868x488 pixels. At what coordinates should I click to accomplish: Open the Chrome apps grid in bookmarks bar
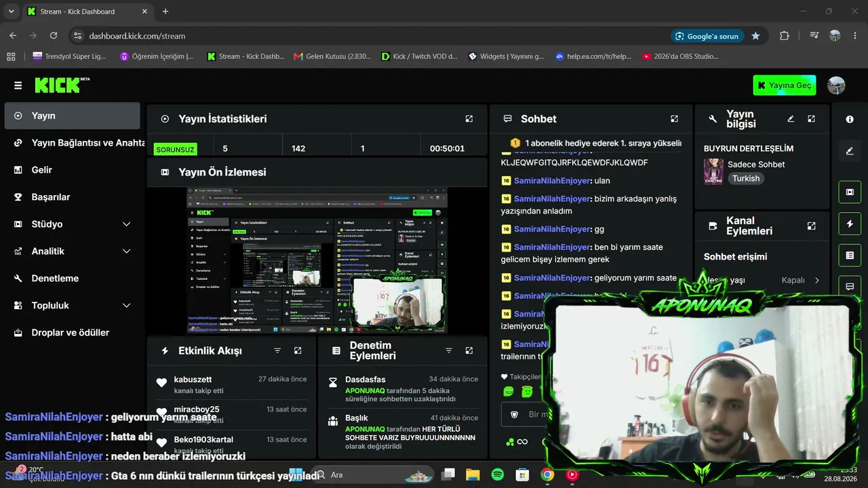point(11,56)
